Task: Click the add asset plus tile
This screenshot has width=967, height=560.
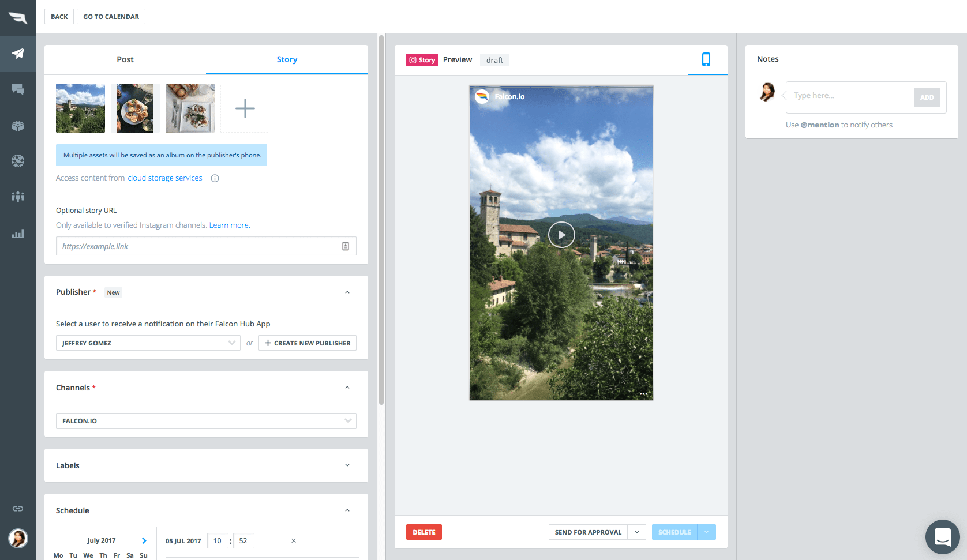Action: tap(245, 108)
